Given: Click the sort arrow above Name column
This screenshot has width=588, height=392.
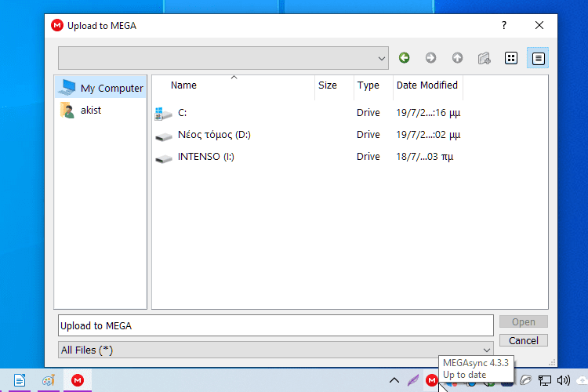Looking at the screenshot, I should 234,78.
